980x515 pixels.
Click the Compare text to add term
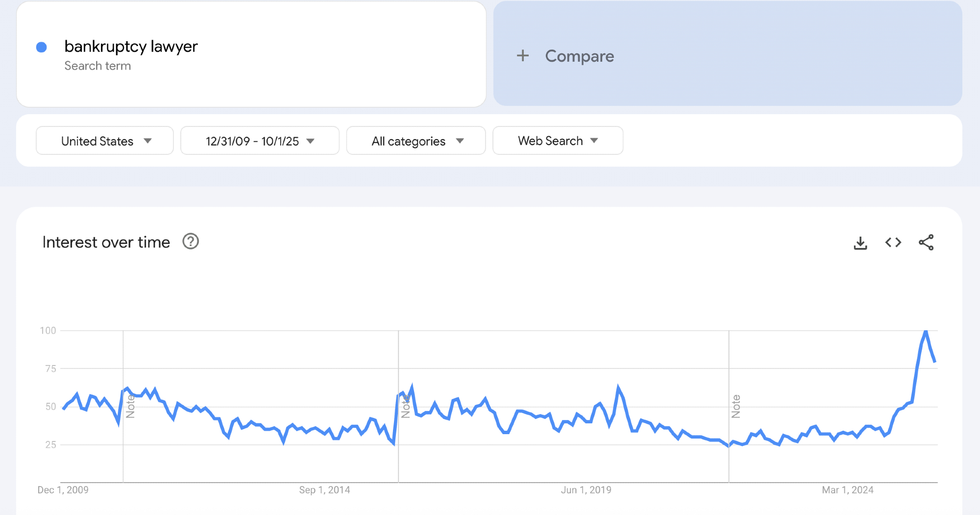click(x=579, y=56)
